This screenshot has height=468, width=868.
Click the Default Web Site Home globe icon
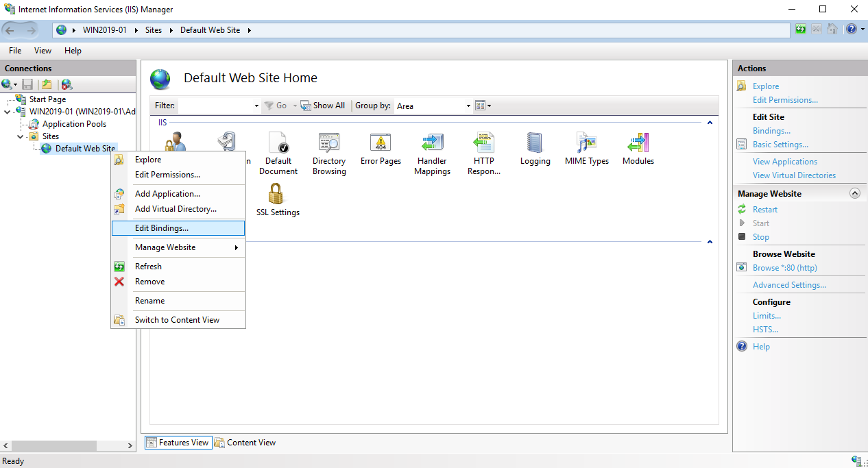[x=160, y=79]
